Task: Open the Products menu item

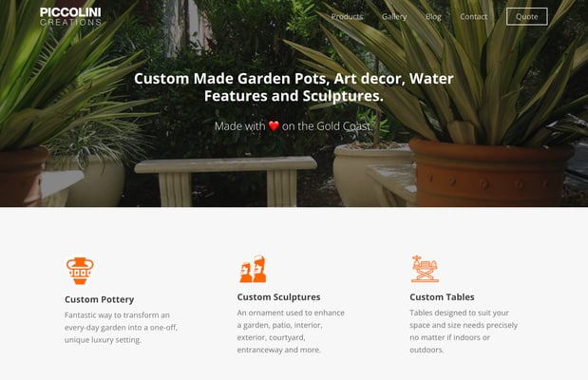Action: click(x=347, y=16)
